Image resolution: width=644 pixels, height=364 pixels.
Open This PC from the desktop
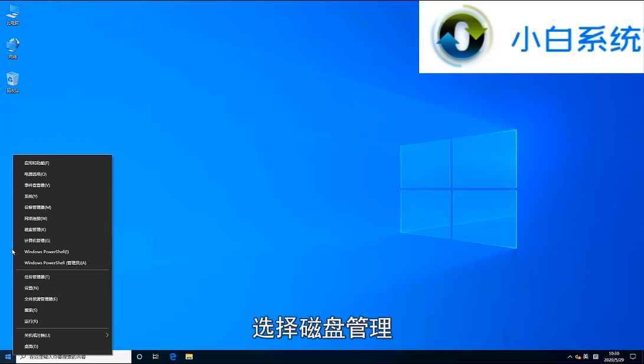[13, 12]
